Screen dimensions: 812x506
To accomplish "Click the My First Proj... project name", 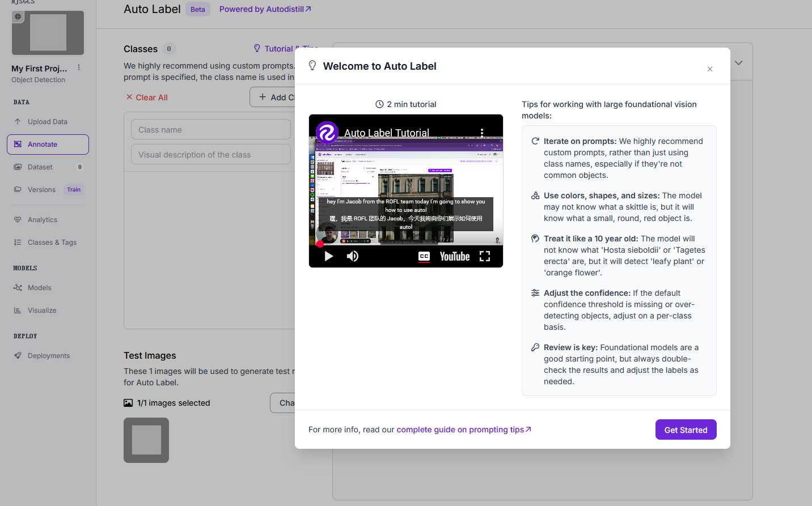I will point(39,69).
